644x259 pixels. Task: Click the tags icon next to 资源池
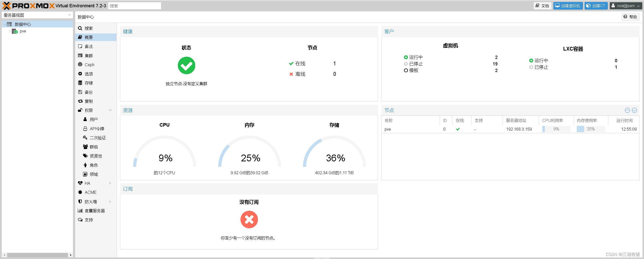click(85, 156)
